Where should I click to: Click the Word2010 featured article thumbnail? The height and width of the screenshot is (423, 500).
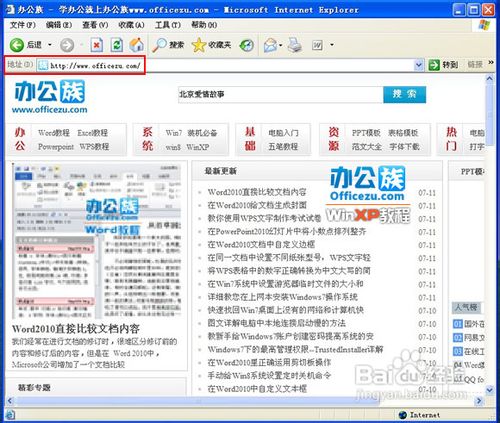point(97,240)
